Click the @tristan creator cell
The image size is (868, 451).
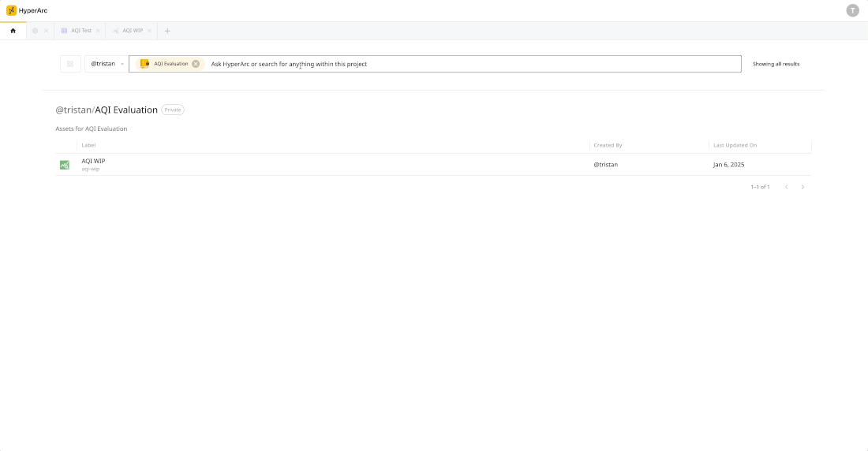pyautogui.click(x=605, y=164)
